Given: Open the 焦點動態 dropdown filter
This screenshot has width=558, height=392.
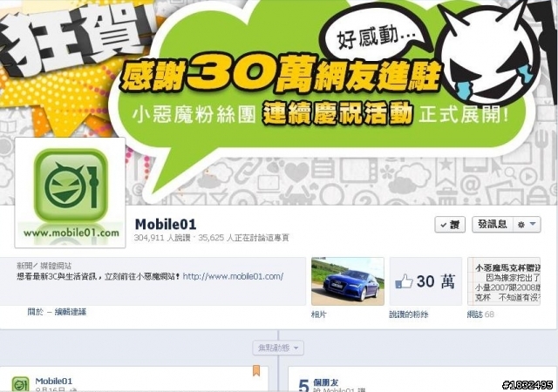Looking at the screenshot, I should [278, 348].
